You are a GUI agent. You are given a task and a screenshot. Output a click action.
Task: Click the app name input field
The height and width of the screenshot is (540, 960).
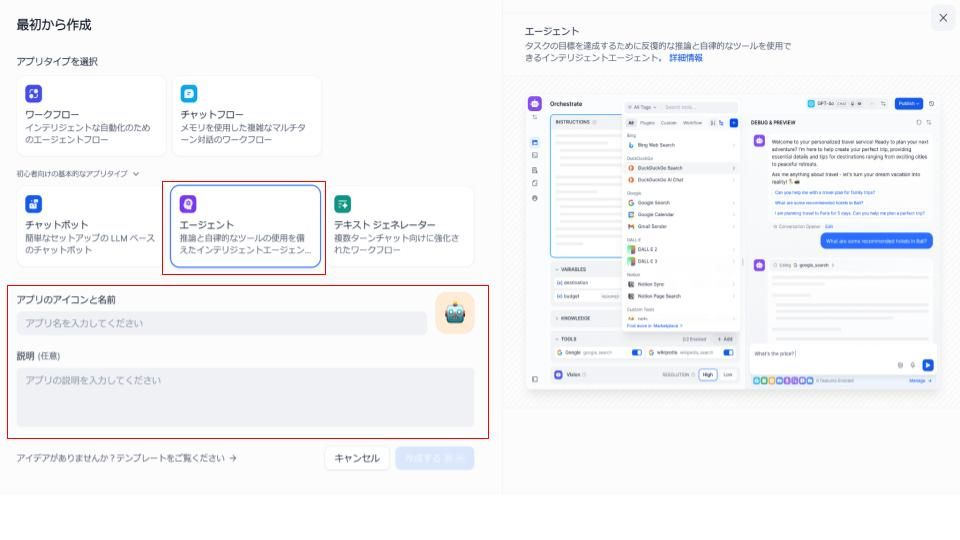click(x=221, y=323)
